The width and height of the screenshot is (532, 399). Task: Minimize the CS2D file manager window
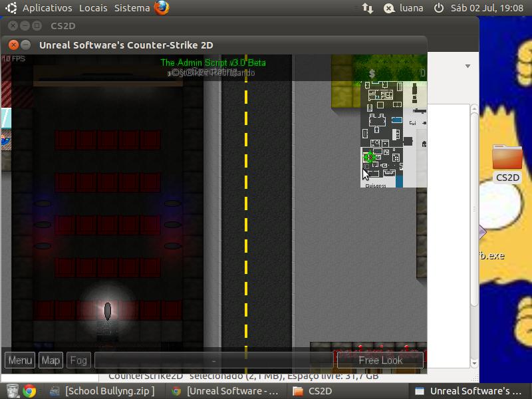25,26
